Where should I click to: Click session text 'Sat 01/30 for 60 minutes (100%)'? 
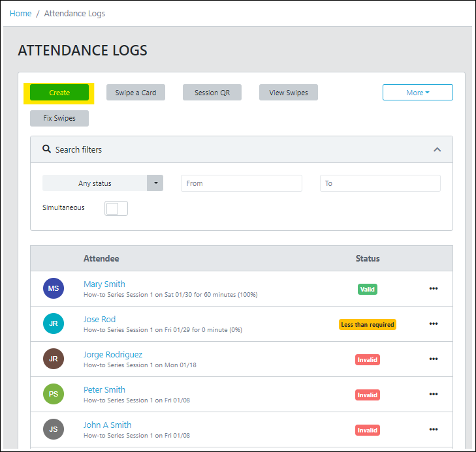(211, 294)
